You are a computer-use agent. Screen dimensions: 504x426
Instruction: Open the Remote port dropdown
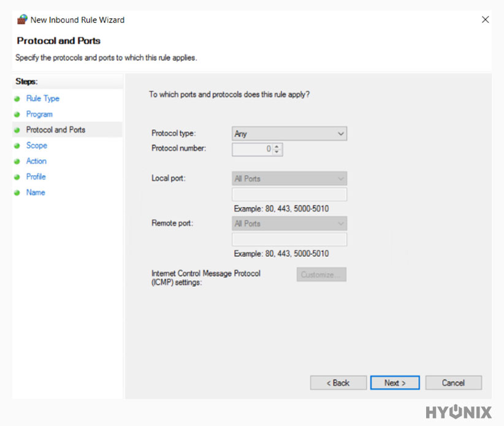(x=341, y=223)
